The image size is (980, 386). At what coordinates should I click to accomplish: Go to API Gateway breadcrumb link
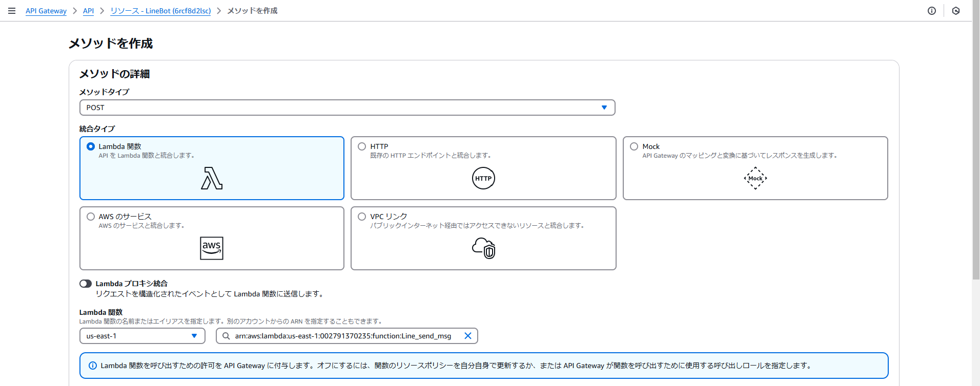coord(46,11)
